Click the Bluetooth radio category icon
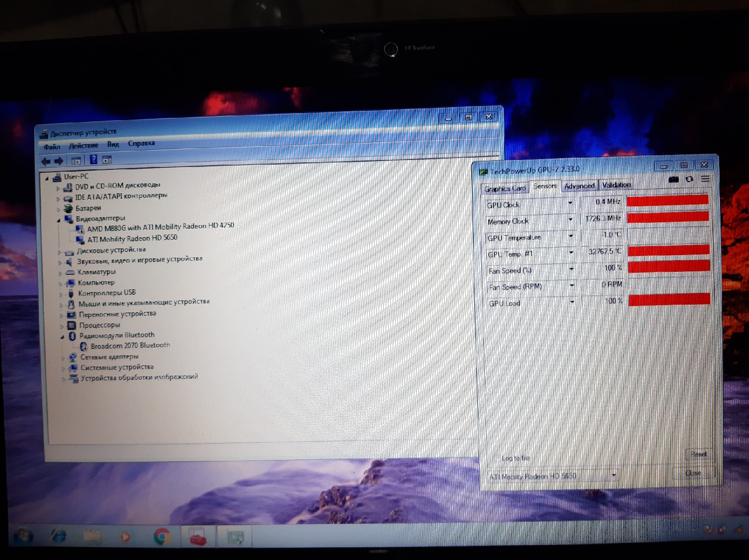The image size is (749, 560). (72, 336)
